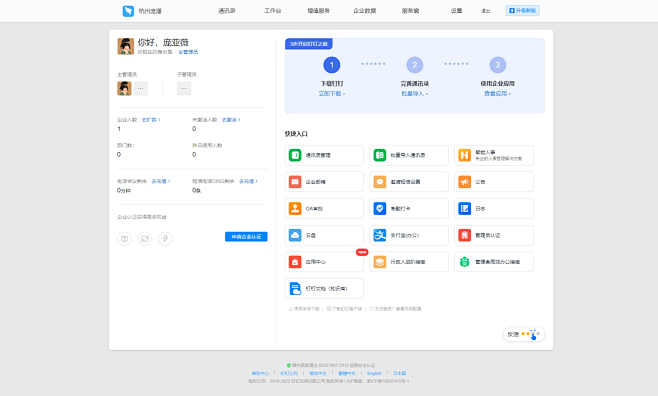Switch language to 繁體中文 in footer
This screenshot has height=396, width=658.
click(347, 373)
